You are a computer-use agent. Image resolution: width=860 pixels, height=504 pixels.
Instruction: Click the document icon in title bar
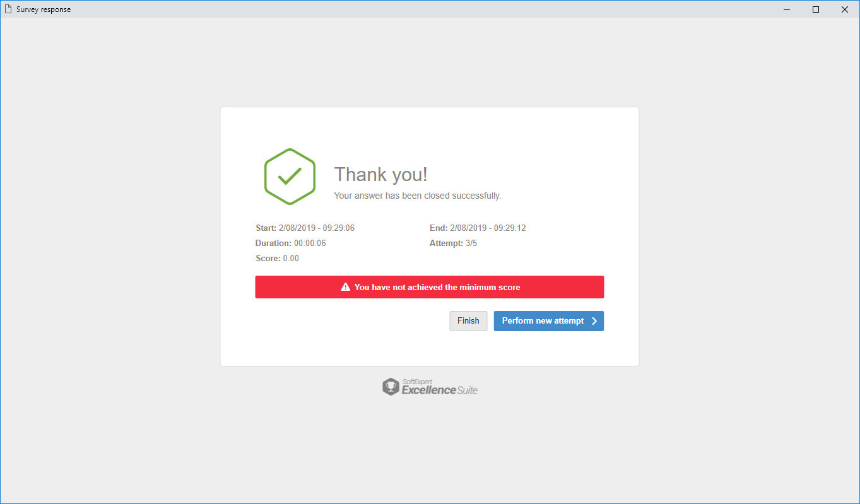click(x=8, y=9)
